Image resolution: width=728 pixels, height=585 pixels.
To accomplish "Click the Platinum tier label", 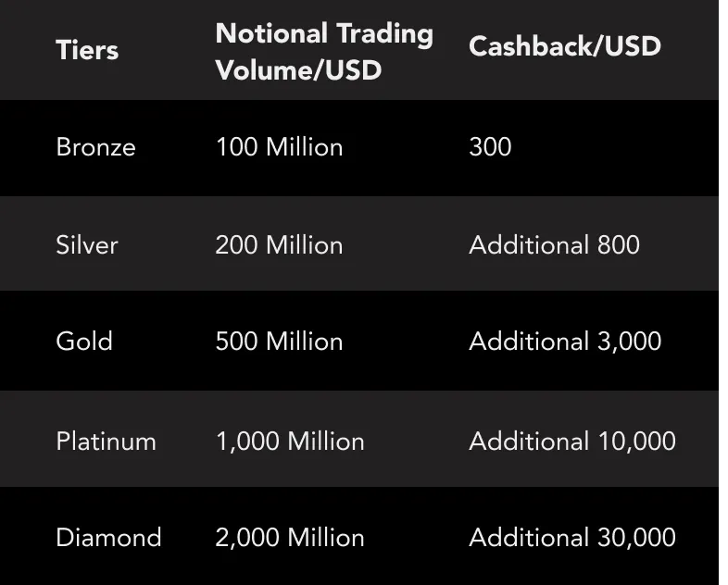I will pos(106,441).
